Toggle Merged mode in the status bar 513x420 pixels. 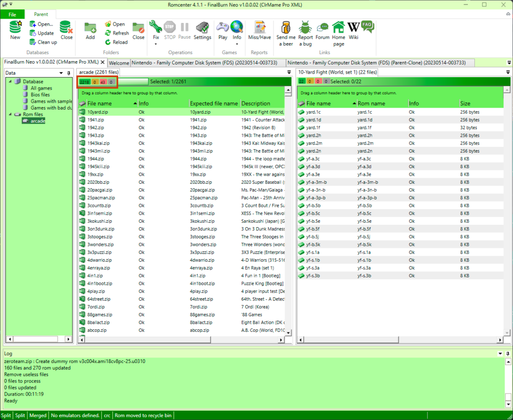pyautogui.click(x=38, y=415)
